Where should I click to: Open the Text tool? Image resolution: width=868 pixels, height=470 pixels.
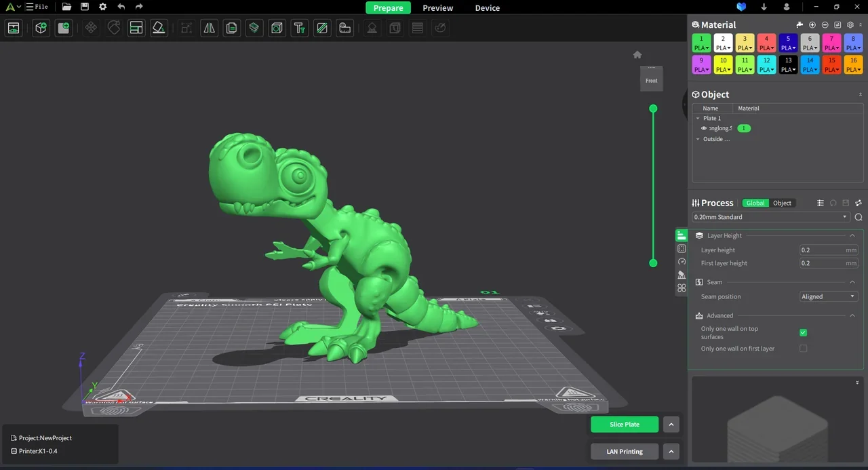point(299,28)
